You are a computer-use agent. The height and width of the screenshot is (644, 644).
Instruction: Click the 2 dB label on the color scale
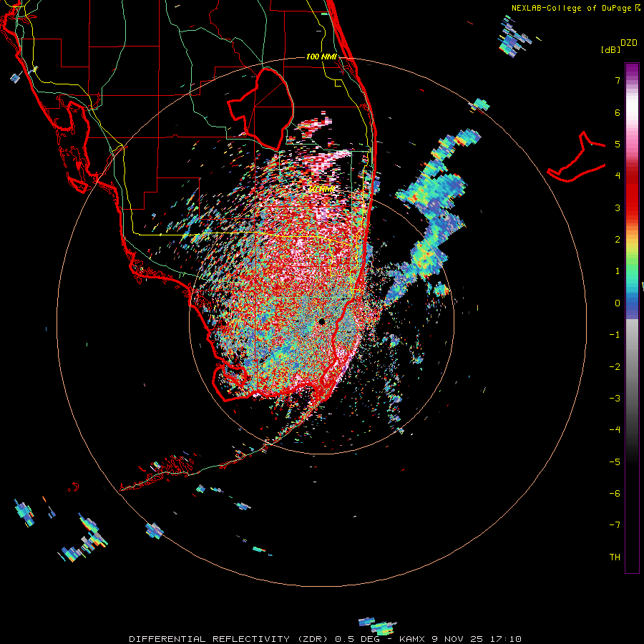618,240
